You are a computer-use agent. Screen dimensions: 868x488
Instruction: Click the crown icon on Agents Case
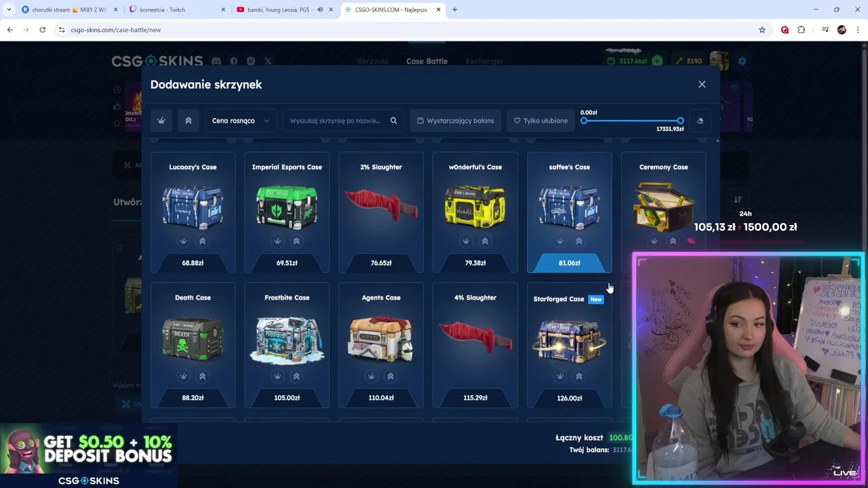[372, 376]
